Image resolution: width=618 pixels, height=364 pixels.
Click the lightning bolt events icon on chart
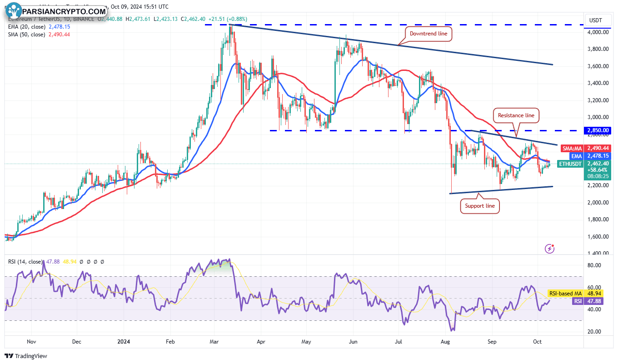pos(550,249)
